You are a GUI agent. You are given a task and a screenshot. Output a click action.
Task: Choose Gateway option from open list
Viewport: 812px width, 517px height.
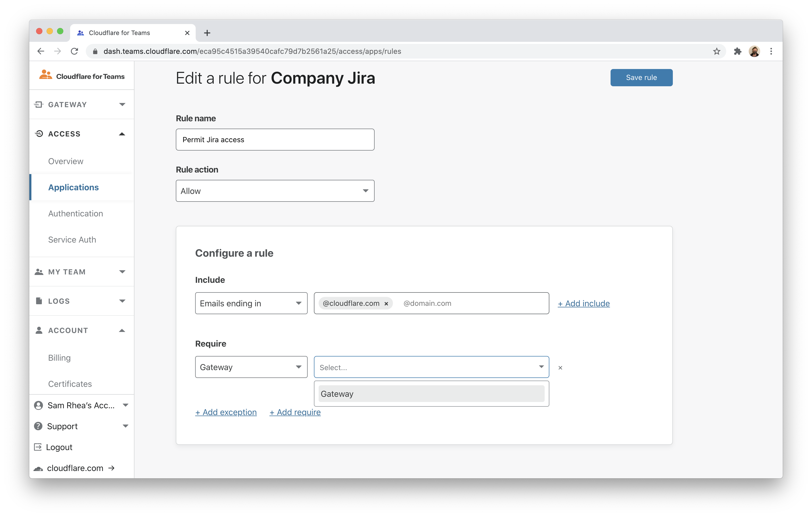coord(431,394)
